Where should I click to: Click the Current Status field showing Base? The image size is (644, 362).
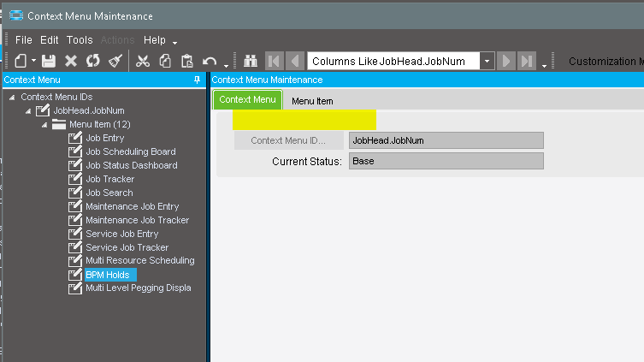pyautogui.click(x=446, y=161)
